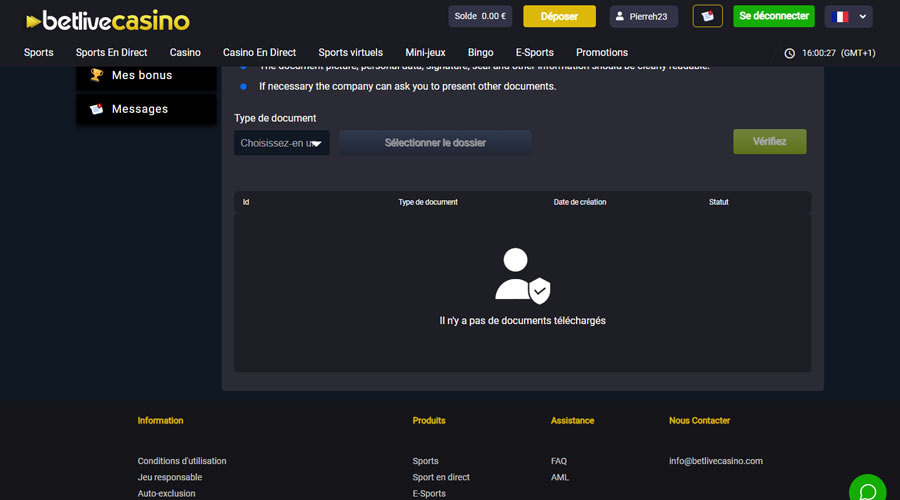Click the footer Sports link under Produits
This screenshot has height=500, width=900.
click(x=425, y=461)
